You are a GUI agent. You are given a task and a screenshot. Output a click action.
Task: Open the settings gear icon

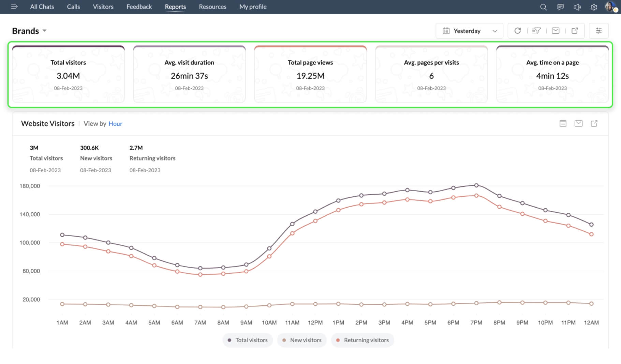(594, 7)
